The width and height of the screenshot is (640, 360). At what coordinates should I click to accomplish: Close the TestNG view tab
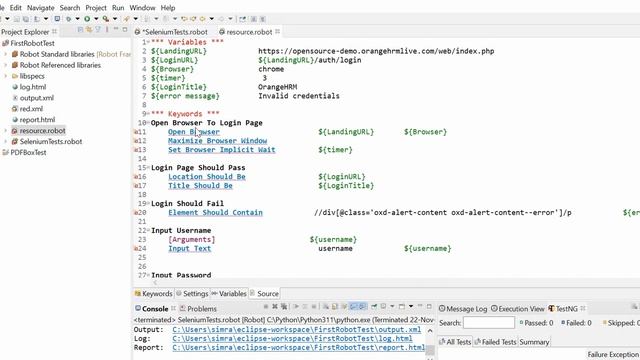pos(583,308)
